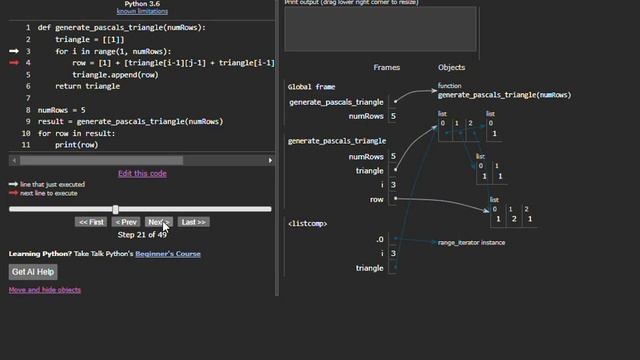The image size is (640, 360).
Task: Open the Edit this code link
Action: 142,173
